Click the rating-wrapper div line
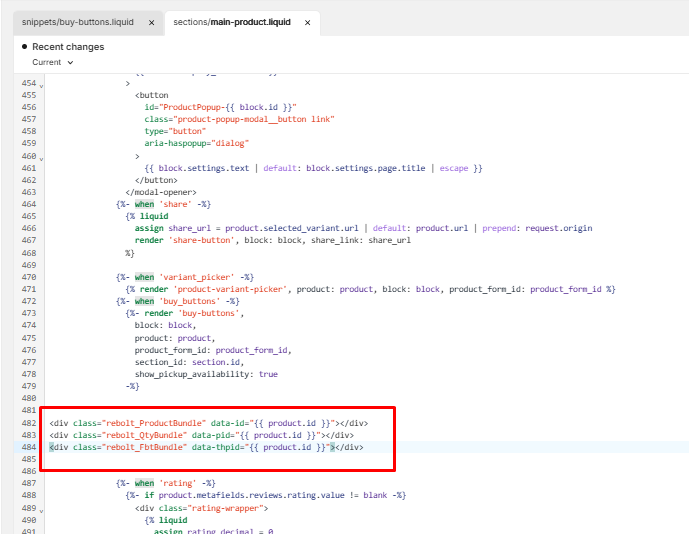689x534 pixels. point(202,509)
